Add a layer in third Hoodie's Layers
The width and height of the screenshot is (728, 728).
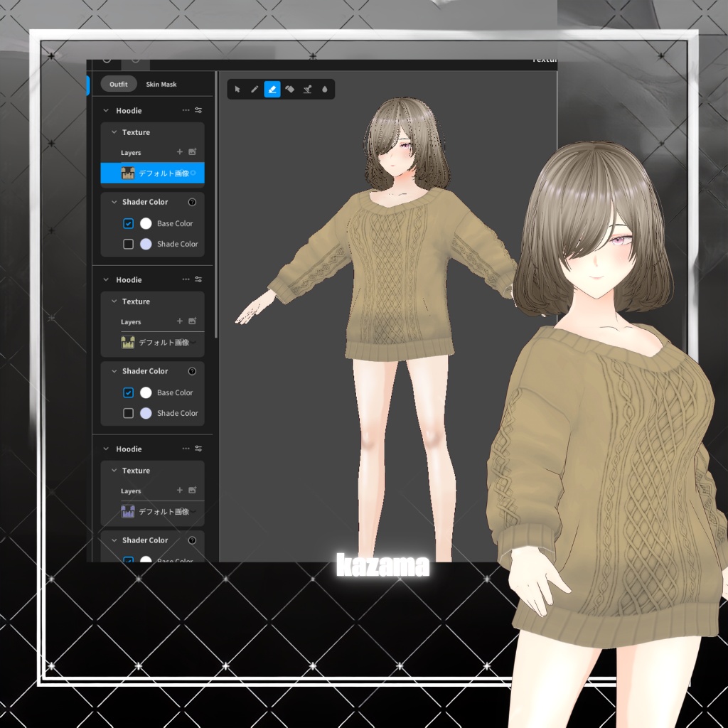coord(180,490)
